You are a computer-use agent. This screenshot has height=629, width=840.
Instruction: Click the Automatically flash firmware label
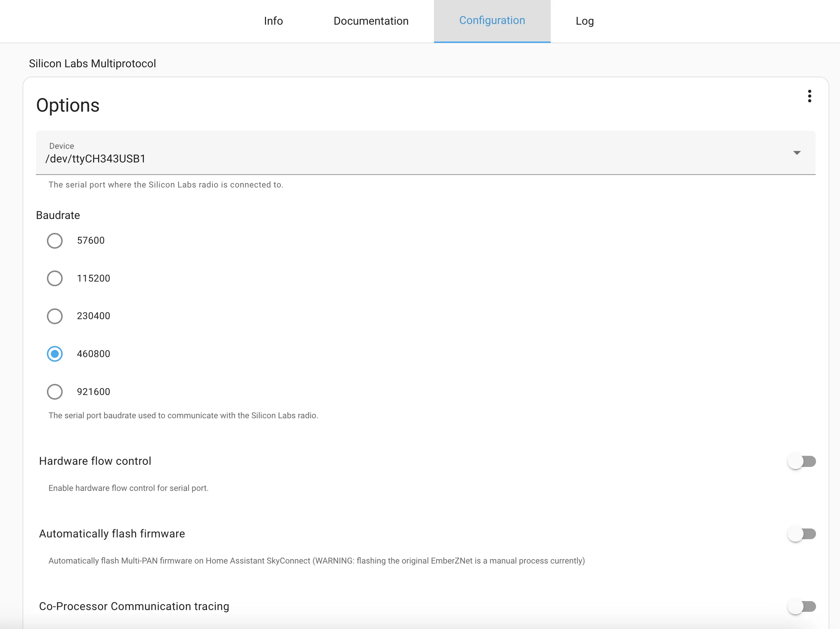(x=112, y=533)
